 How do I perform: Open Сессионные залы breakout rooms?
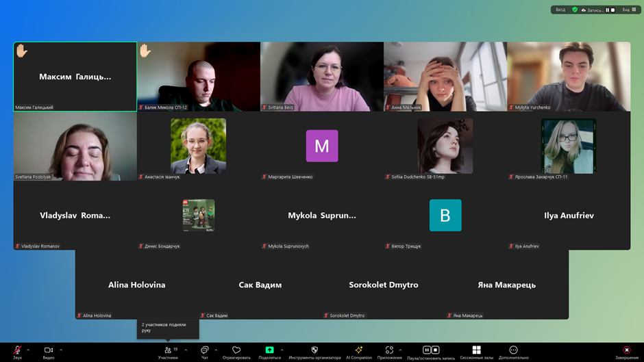pyautogui.click(x=476, y=350)
